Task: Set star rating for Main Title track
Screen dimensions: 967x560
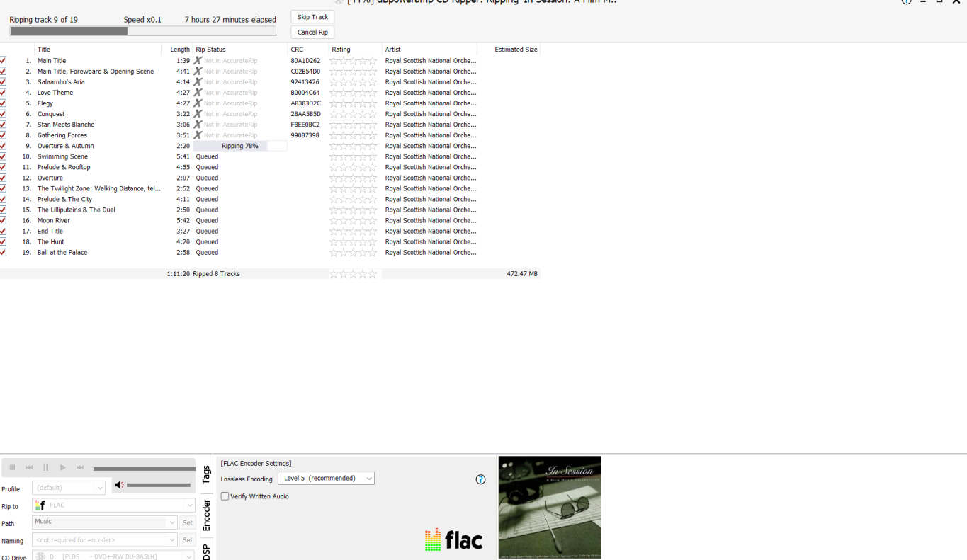Action: 354,61
